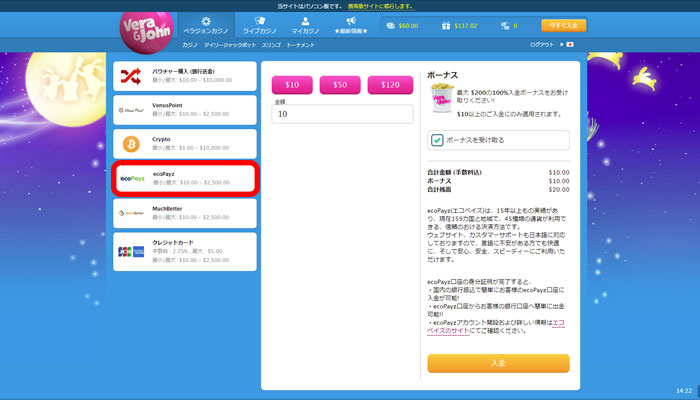
Task: Click the JCB and Amex card logos
Action: click(x=131, y=251)
